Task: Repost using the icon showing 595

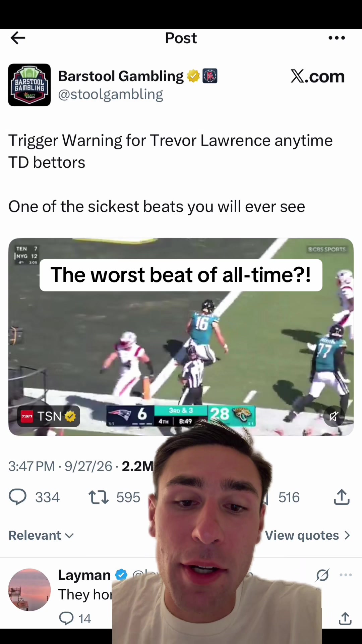Action: 99,497
